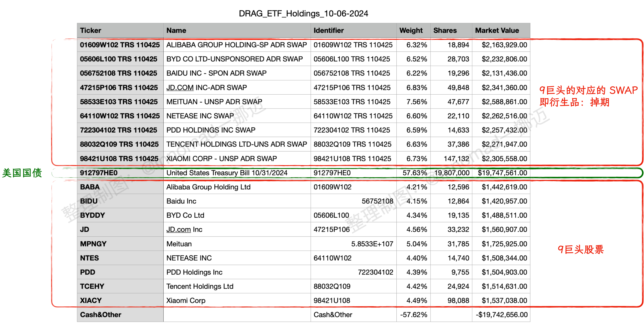644x329 pixels.
Task: Click the 98,088 Xiaomi shares value
Action: click(x=458, y=300)
